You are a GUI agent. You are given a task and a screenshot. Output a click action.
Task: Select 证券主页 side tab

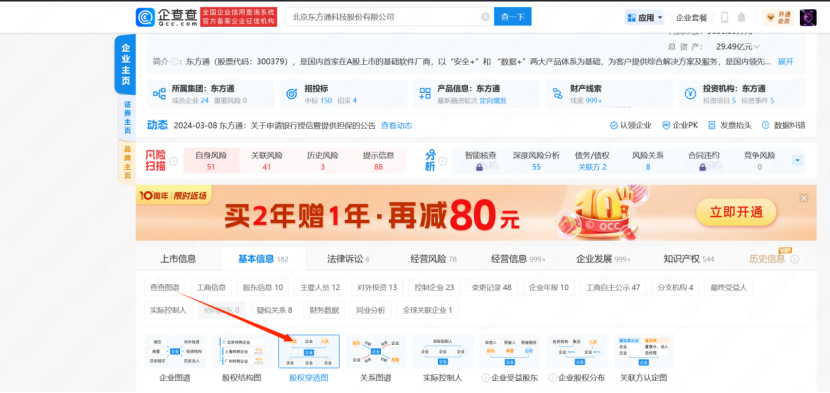tap(127, 118)
